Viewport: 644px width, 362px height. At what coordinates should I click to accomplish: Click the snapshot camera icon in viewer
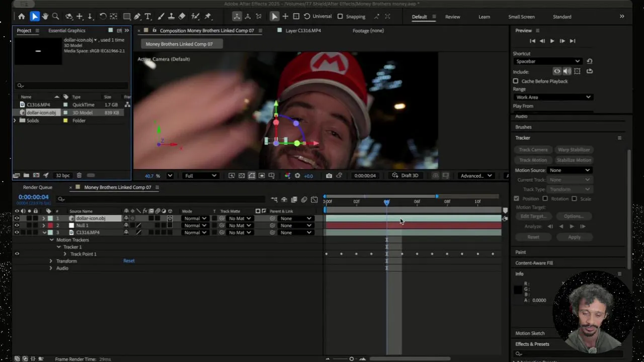click(x=329, y=175)
